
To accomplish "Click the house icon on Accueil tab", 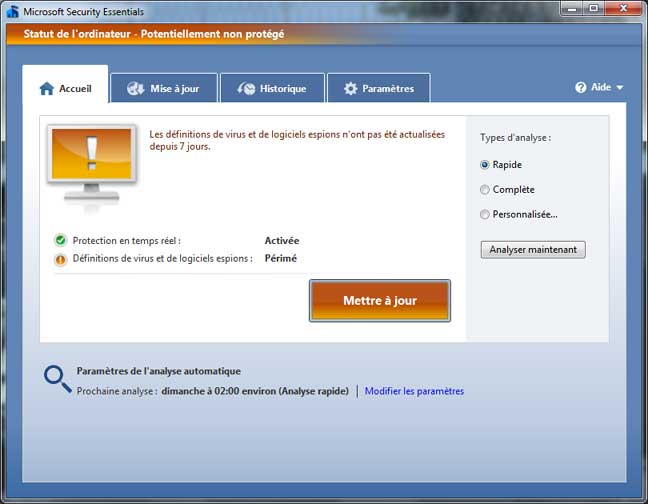I will [46, 88].
